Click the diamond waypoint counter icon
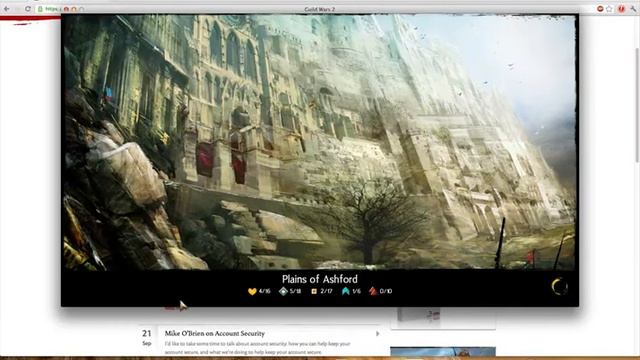 (x=283, y=291)
